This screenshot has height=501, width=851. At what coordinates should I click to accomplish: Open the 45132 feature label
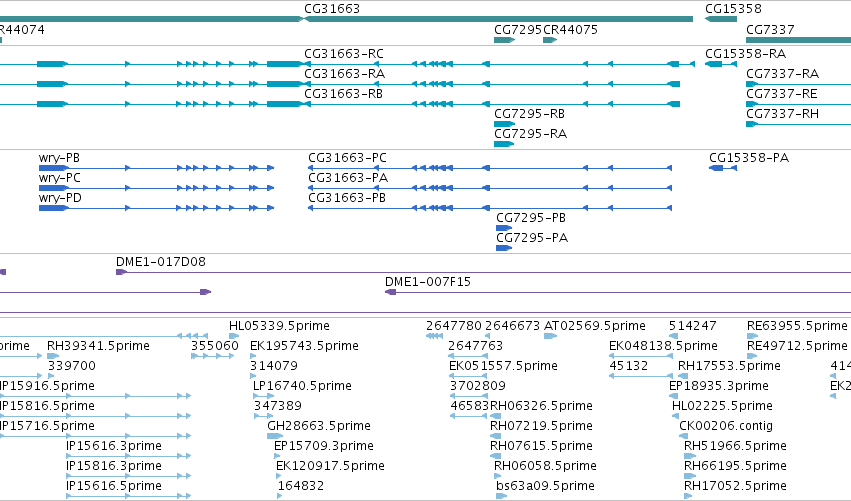[x=628, y=366]
